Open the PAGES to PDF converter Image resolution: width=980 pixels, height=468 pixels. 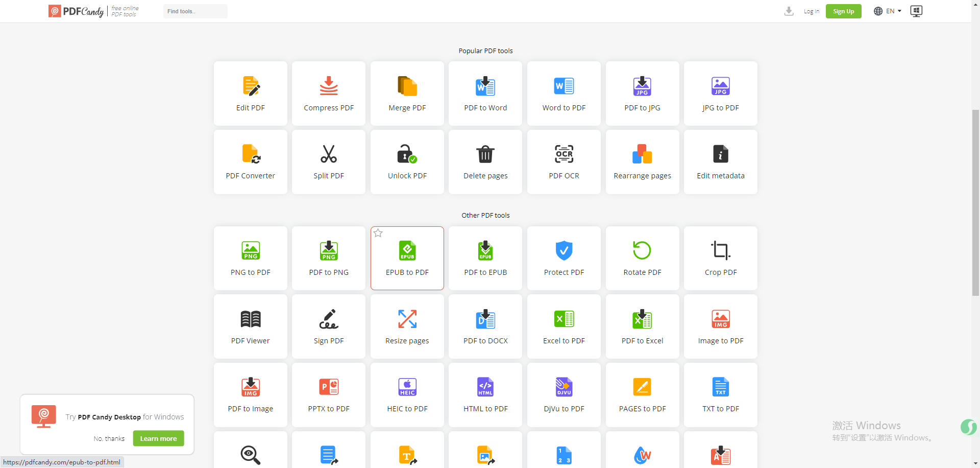pos(642,395)
